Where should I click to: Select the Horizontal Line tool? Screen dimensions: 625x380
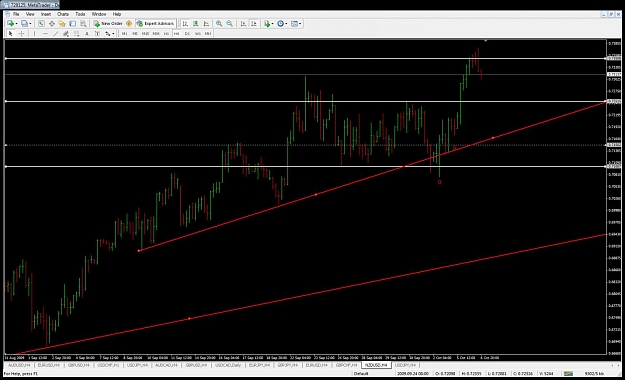click(45, 33)
